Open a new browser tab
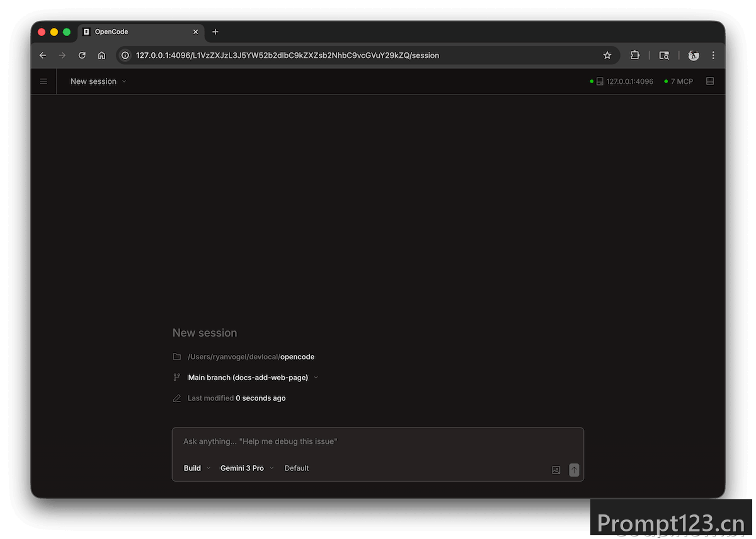The image size is (756, 539). coord(215,32)
